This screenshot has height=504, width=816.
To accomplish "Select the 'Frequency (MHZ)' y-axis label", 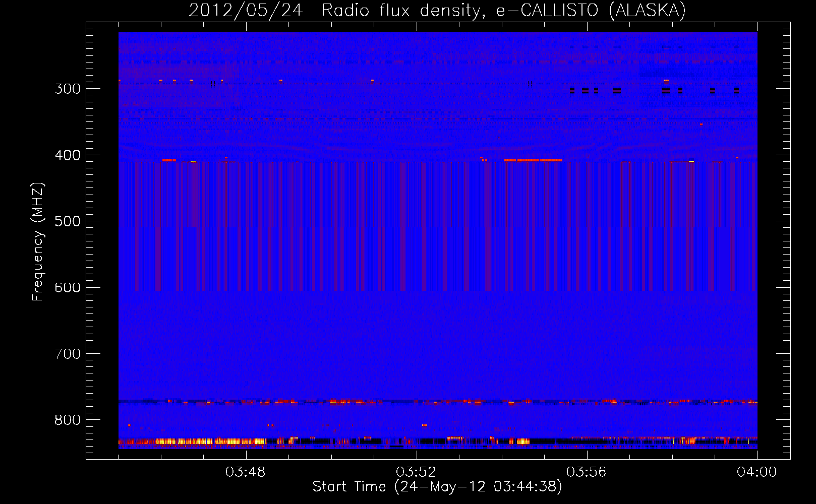I will pos(38,242).
